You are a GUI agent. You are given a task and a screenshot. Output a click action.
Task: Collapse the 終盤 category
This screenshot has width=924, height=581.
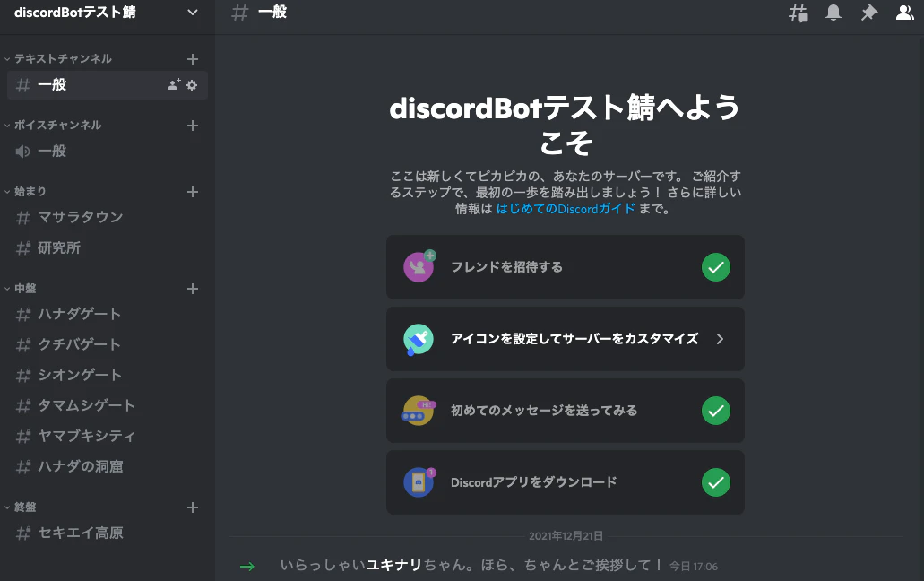(x=21, y=507)
